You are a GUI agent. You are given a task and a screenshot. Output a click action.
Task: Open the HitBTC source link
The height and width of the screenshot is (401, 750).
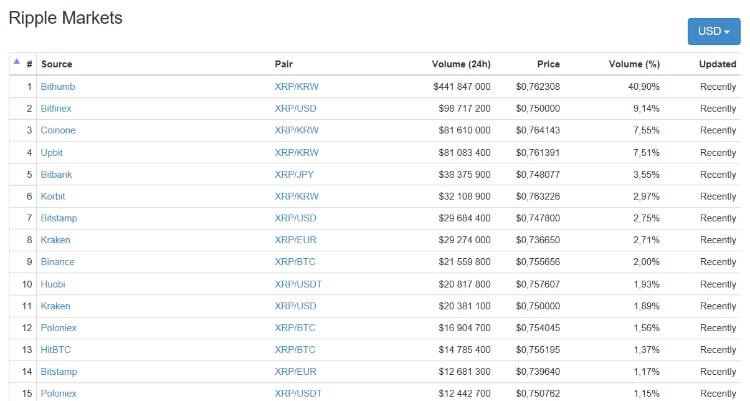(x=56, y=350)
